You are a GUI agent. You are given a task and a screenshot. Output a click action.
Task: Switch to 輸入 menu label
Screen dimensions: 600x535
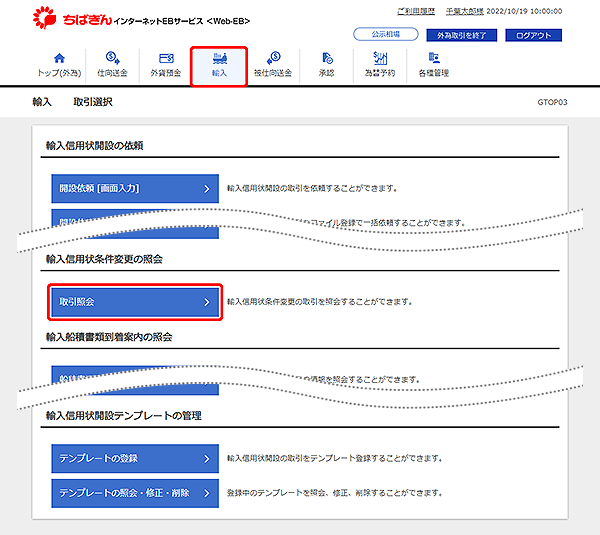pos(220,73)
